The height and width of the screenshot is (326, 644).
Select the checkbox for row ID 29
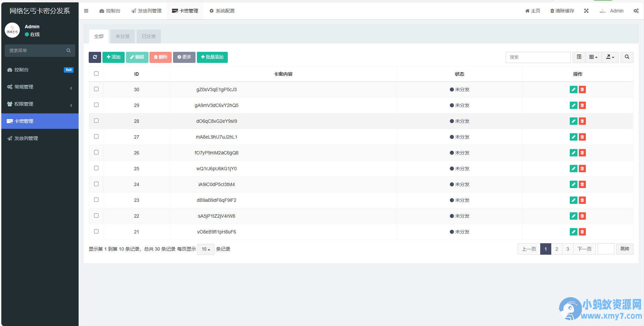click(x=96, y=105)
